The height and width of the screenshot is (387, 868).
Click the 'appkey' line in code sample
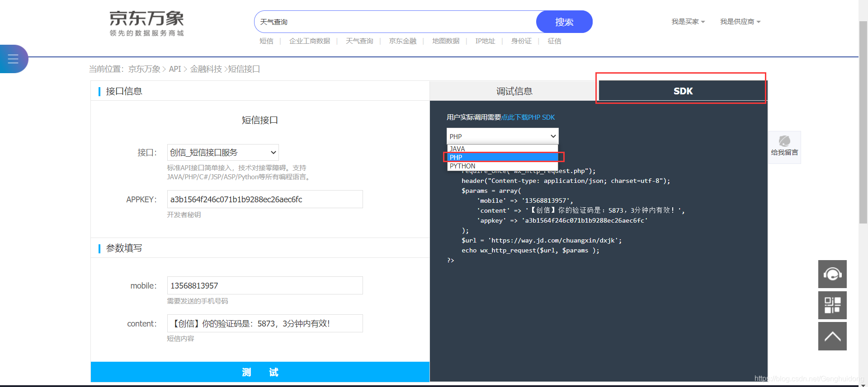[562, 221]
